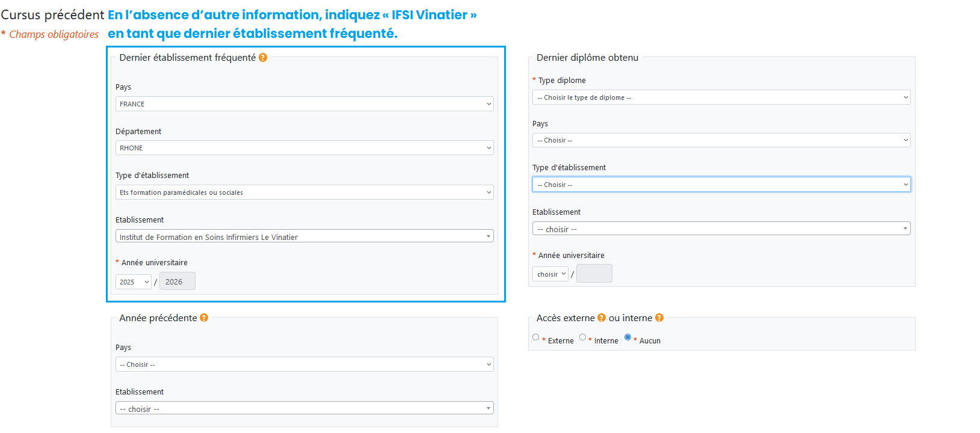Screen dimensions: 980x433
Task: Click the Année universitaire second year box under diplôme
Action: (x=594, y=273)
